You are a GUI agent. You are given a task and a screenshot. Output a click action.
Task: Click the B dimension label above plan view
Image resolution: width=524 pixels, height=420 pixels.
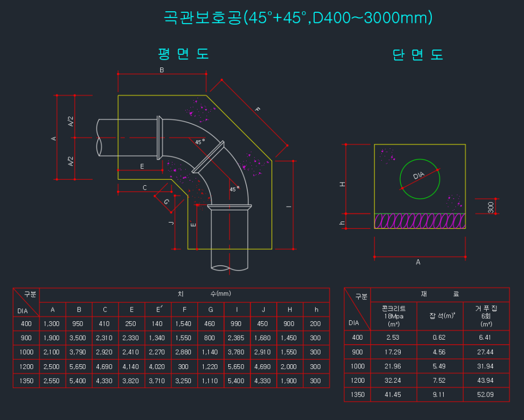click(162, 70)
